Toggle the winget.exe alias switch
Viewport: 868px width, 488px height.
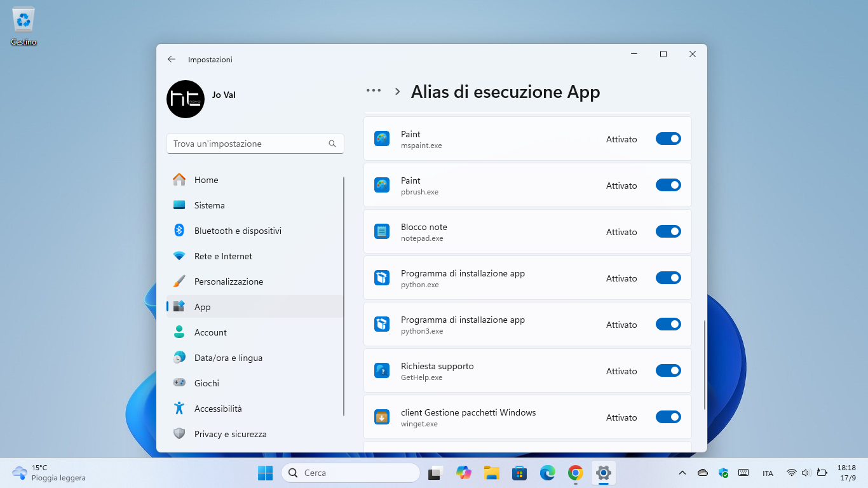pyautogui.click(x=668, y=417)
